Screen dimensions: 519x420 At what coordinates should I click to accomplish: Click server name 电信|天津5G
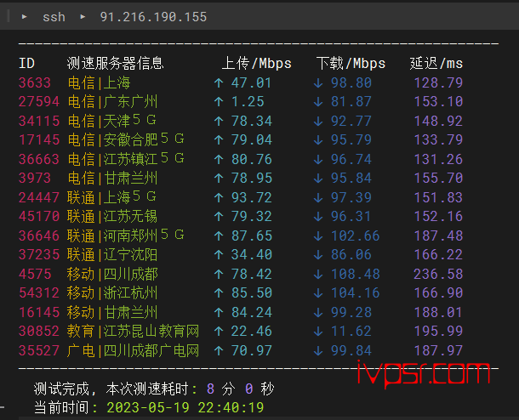coord(111,121)
